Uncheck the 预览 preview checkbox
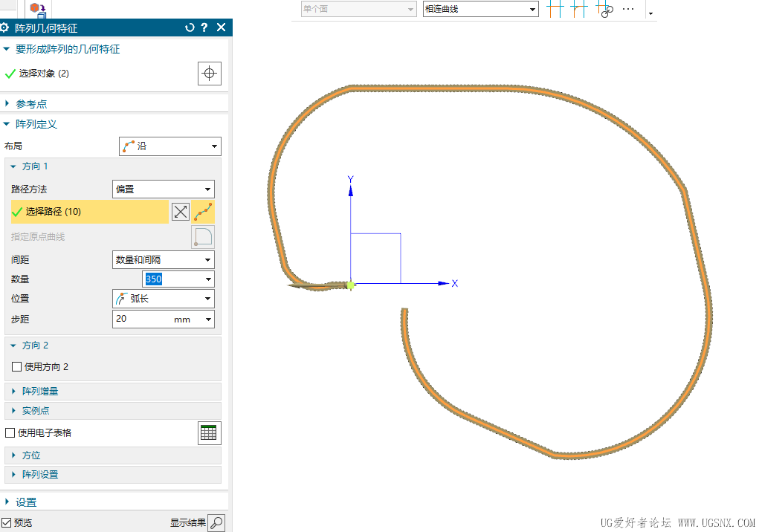The width and height of the screenshot is (759, 532). (x=6, y=523)
